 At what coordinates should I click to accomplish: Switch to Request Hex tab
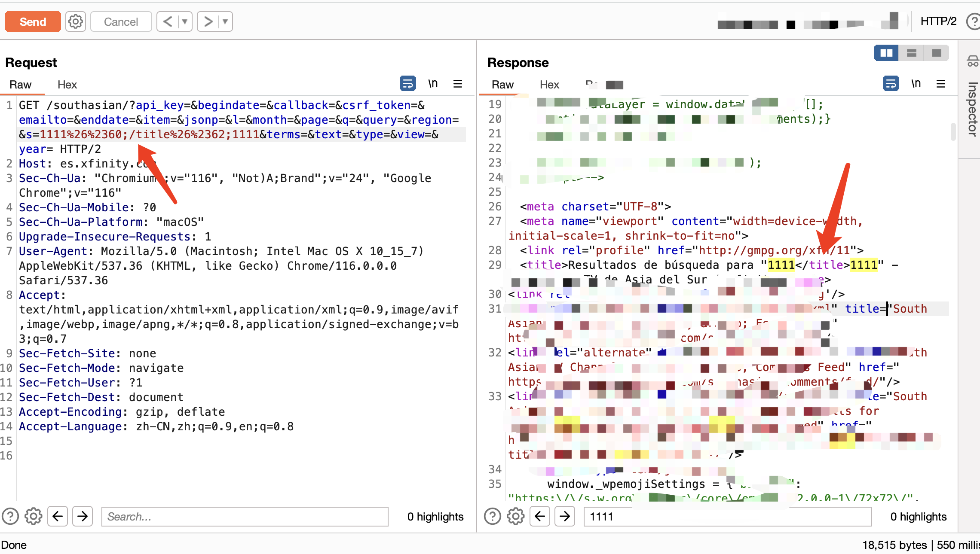pos(67,85)
